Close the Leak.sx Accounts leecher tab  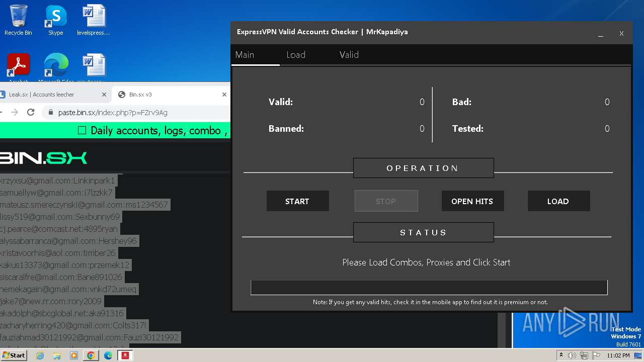tap(104, 95)
